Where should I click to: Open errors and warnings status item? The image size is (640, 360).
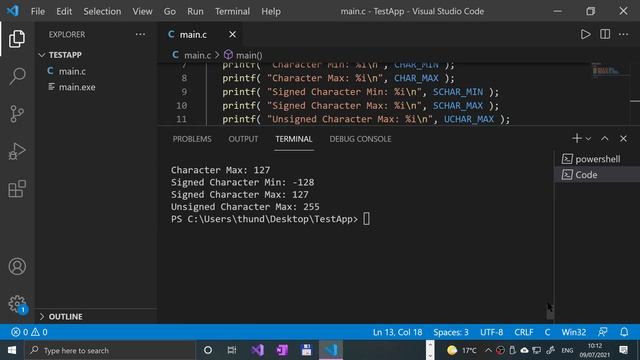click(29, 332)
